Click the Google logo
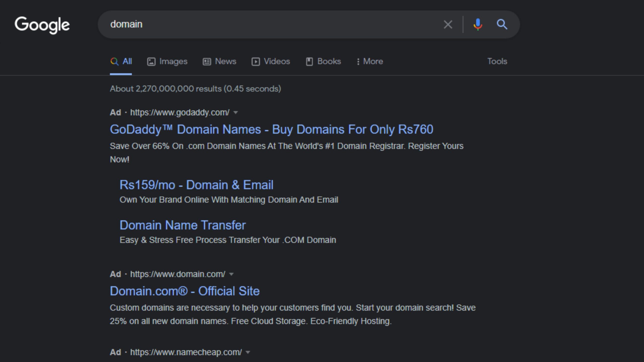Screen dimensions: 644x362 click(x=42, y=25)
